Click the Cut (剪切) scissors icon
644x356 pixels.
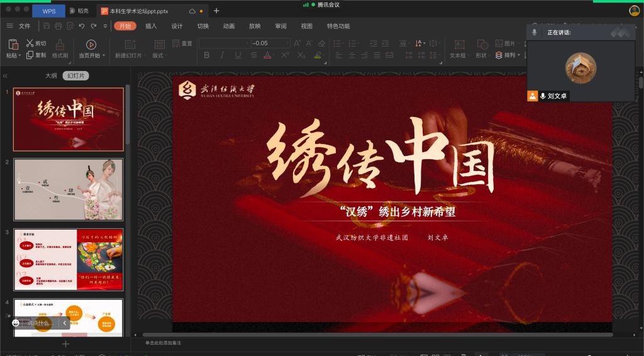[30, 43]
